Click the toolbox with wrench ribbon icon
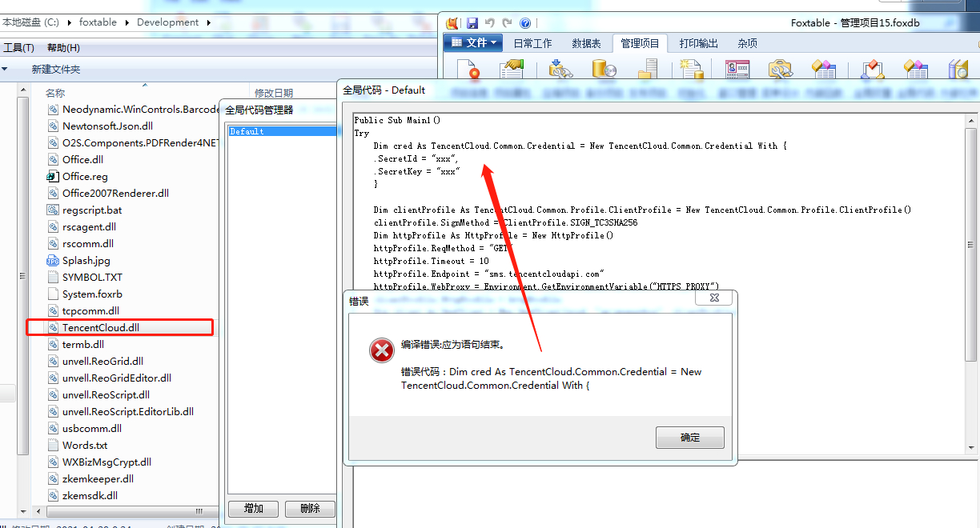Screen dimensions: 980x528 pyautogui.click(x=780, y=69)
